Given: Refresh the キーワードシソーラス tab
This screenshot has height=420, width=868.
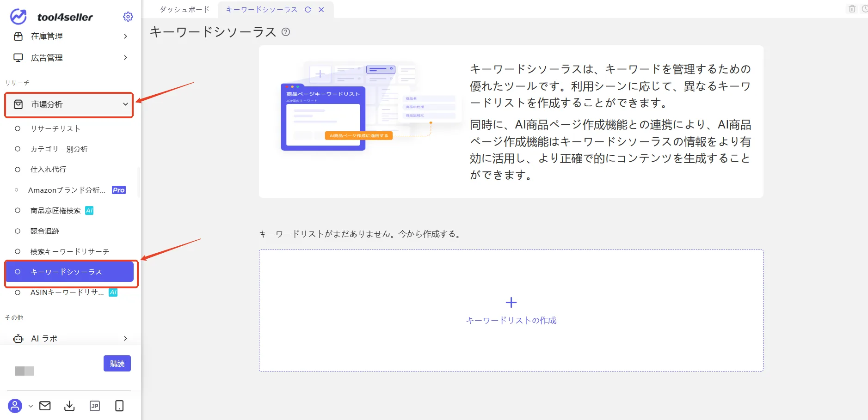Looking at the screenshot, I should coord(308,9).
